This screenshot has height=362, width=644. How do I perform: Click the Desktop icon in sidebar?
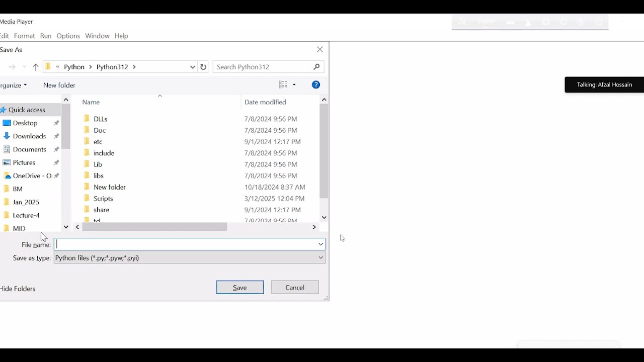tap(7, 123)
